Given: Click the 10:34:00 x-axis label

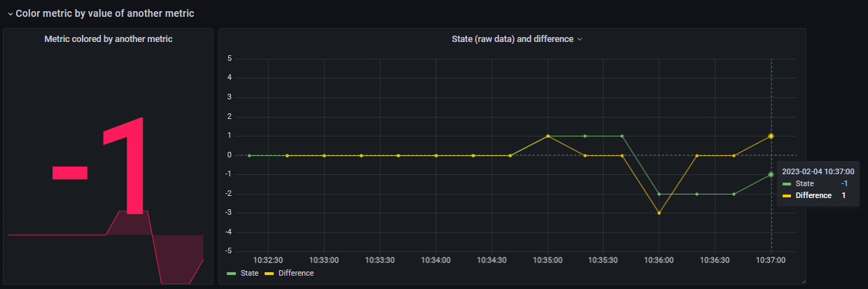Looking at the screenshot, I should (x=435, y=260).
